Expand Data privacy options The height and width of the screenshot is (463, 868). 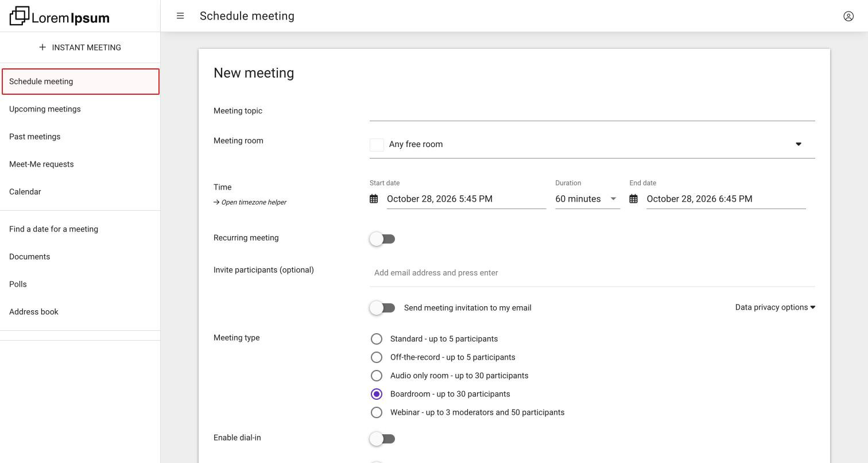776,307
